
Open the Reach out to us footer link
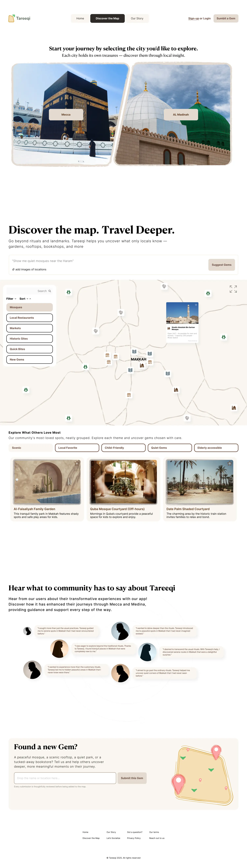point(157,838)
